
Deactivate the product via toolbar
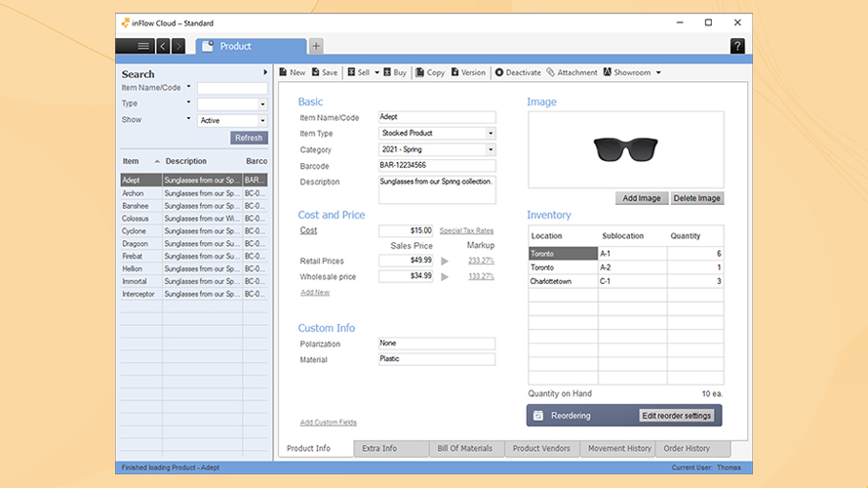pyautogui.click(x=518, y=72)
